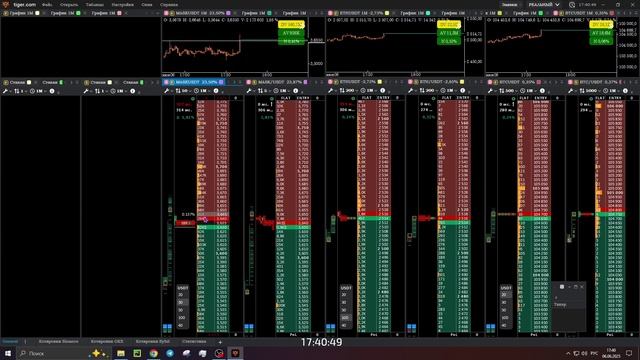640x360 pixels.
Task: Open Chrome from the taskbar
Action: tap(153, 353)
